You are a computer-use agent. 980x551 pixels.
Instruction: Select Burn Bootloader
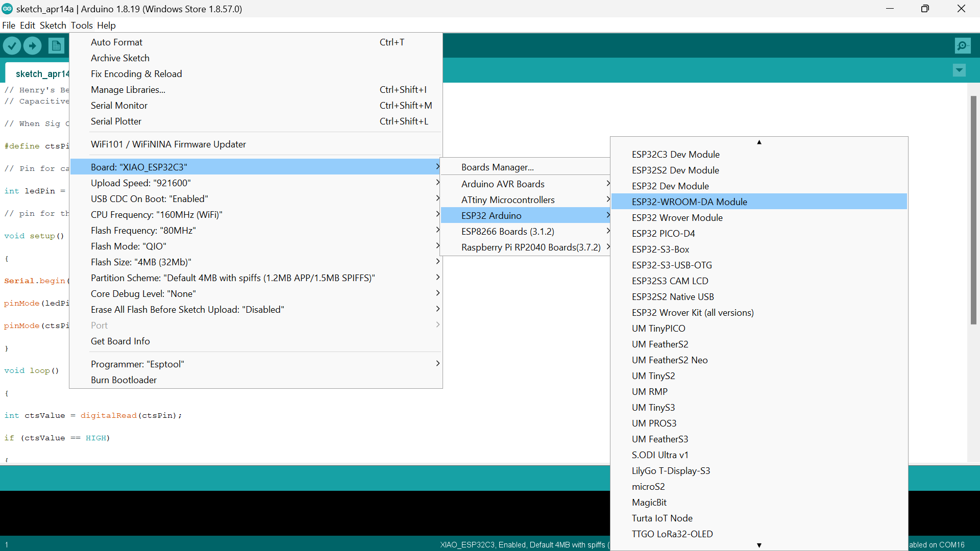[124, 380]
